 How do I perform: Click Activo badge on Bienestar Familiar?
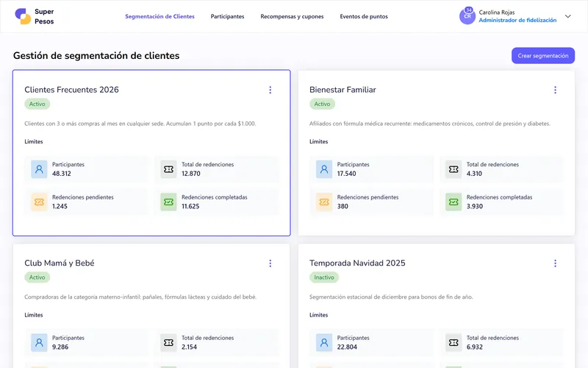322,104
